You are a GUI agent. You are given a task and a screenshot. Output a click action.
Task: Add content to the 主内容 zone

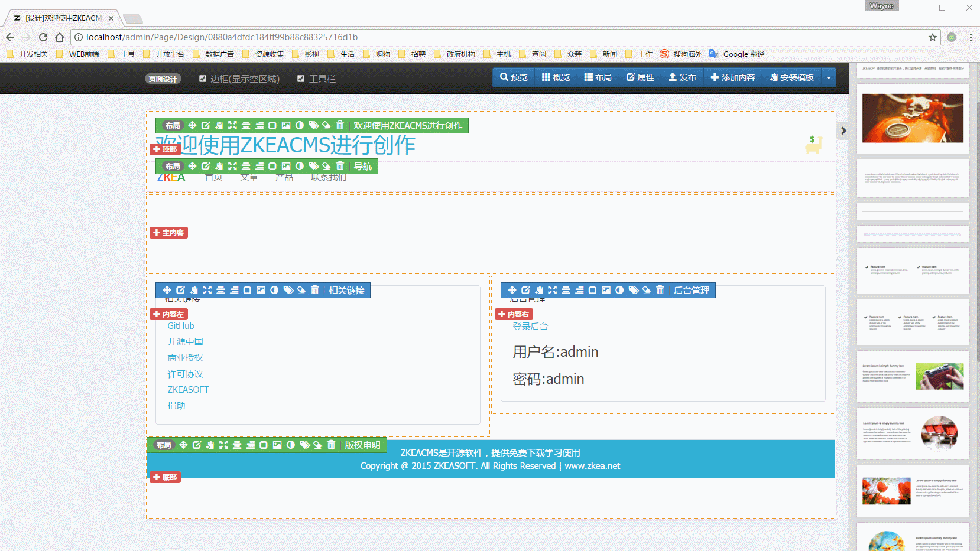[168, 233]
